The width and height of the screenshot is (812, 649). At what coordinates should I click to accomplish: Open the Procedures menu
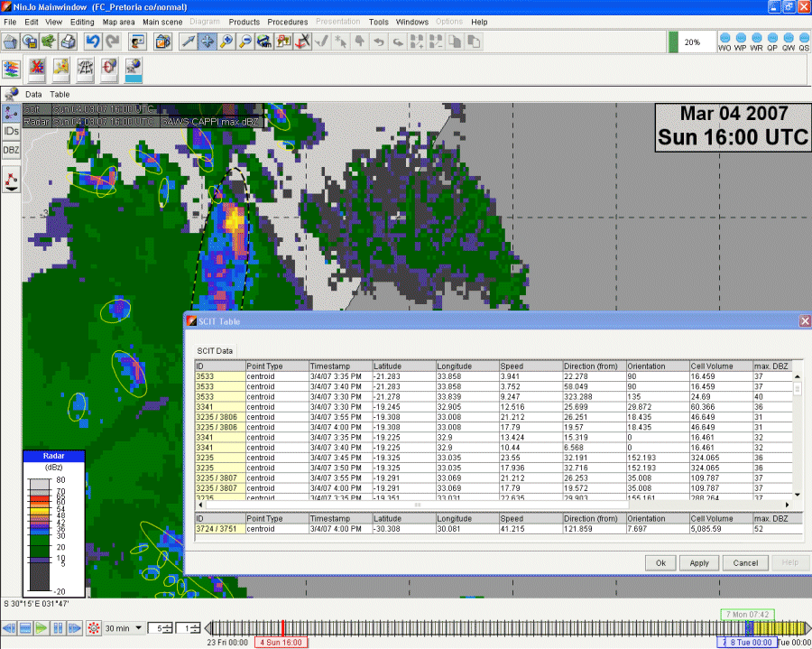pos(288,22)
